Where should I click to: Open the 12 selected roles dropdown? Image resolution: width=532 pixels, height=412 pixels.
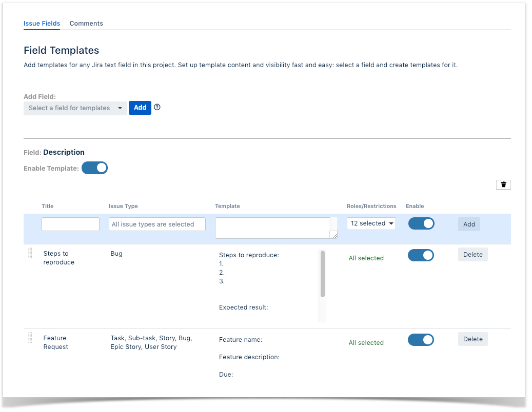371,223
